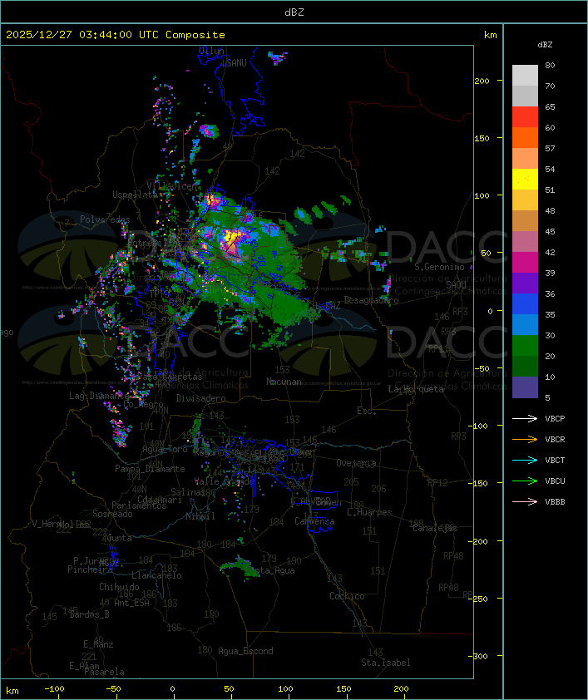The height and width of the screenshot is (700, 588).
Task: Choose the purple violet dBZ swatch
Action: (x=525, y=283)
